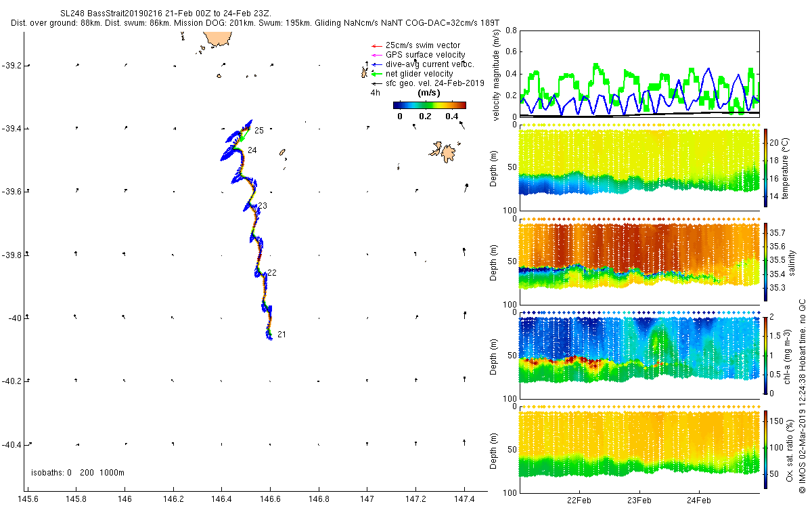Viewport: 812px width, 508px height.
Task: Click the day 22 marker on glider track
Action: click(272, 273)
